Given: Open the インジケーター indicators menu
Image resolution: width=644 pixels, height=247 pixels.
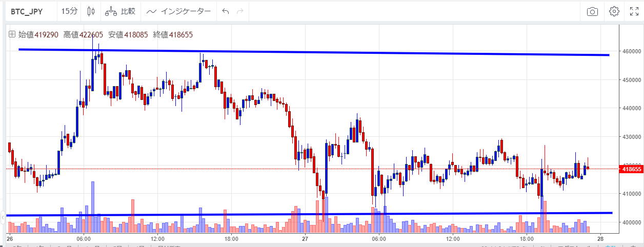Looking at the screenshot, I should coord(178,11).
